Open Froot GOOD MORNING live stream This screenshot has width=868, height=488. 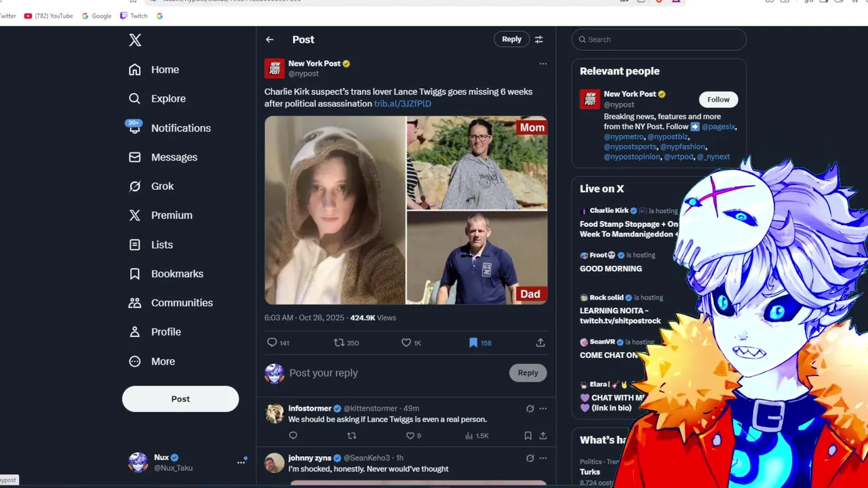pos(617,262)
